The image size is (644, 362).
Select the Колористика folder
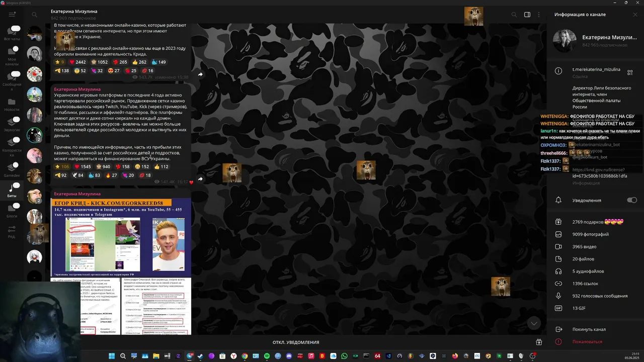(12, 148)
